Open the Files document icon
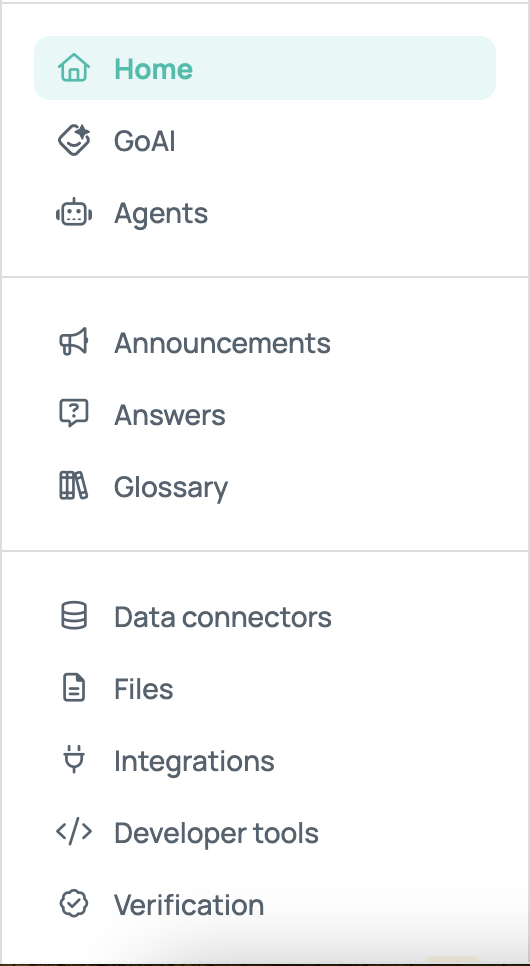530x966 pixels. coord(74,688)
